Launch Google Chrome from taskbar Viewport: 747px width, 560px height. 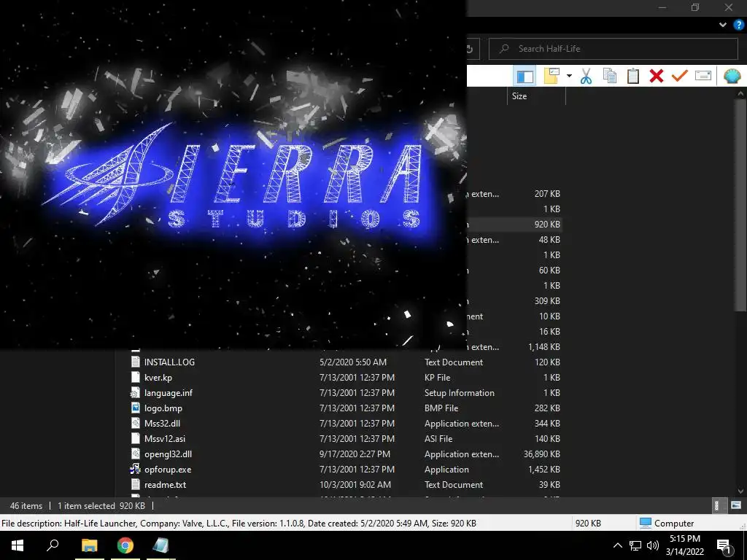(125, 545)
